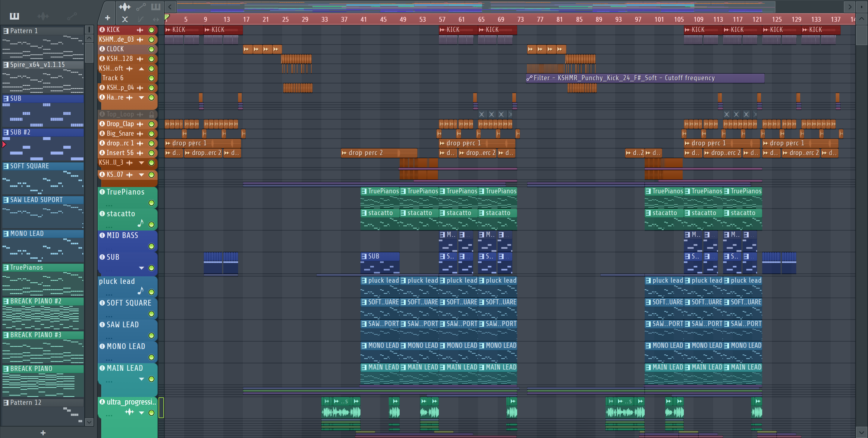Screen dimensions: 868x438
Task: Click the stretch arrows tool icon
Action: (156, 19)
